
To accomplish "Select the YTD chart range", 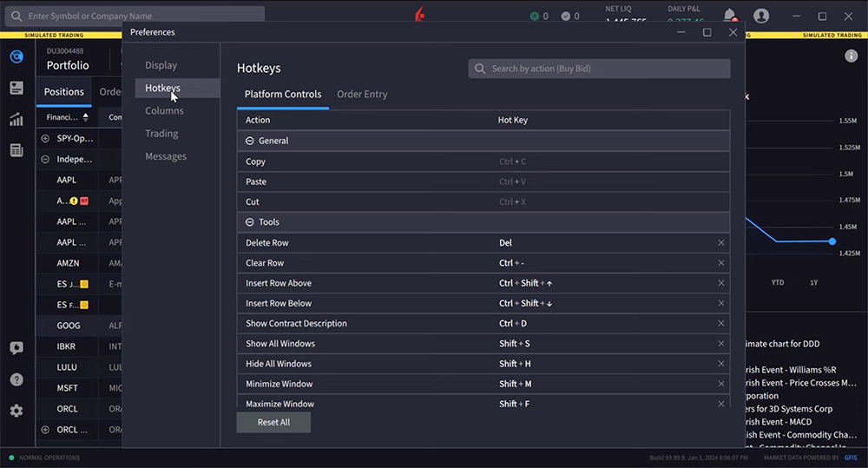I will point(778,282).
